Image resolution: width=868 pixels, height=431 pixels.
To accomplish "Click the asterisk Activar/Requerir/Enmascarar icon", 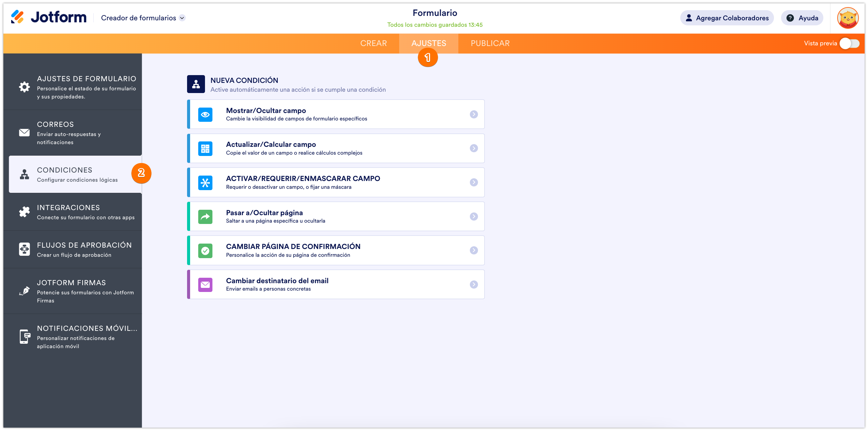I will (205, 183).
